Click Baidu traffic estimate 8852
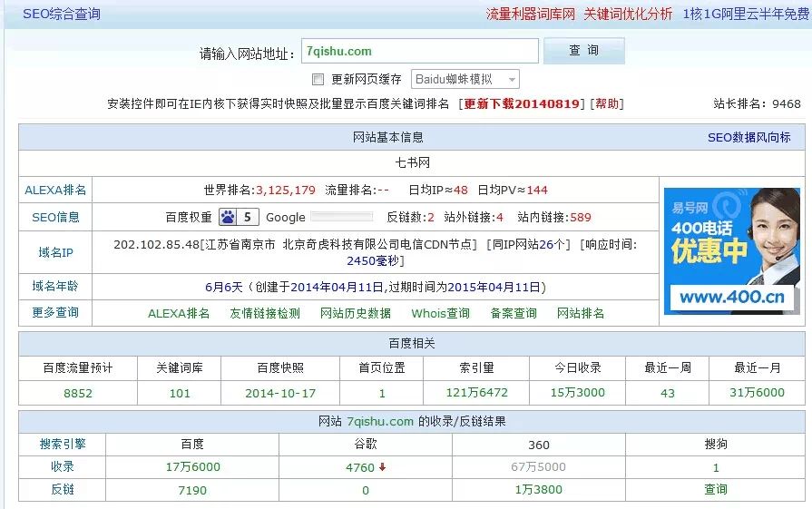This screenshot has width=812, height=509. pos(78,393)
